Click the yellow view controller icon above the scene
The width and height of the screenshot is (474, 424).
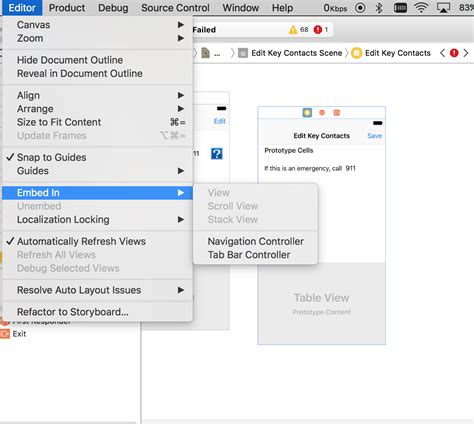(x=307, y=113)
